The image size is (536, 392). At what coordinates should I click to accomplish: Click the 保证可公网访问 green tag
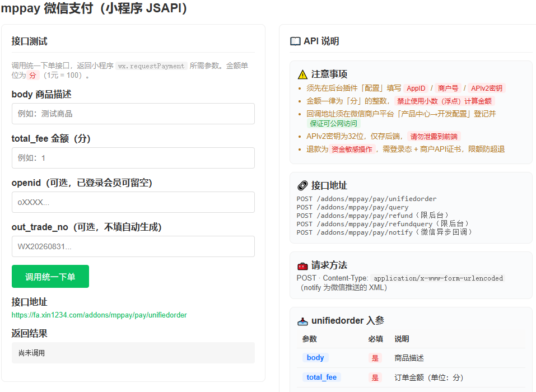pos(333,124)
